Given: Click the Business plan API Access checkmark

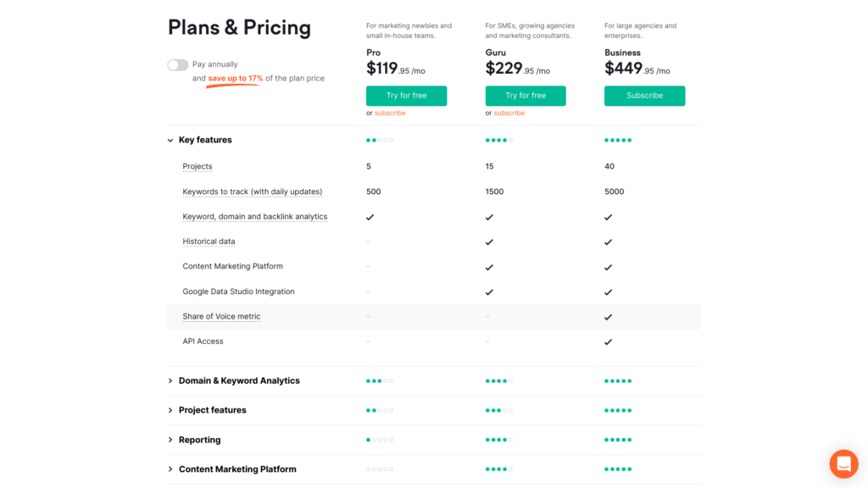Looking at the screenshot, I should click(609, 342).
